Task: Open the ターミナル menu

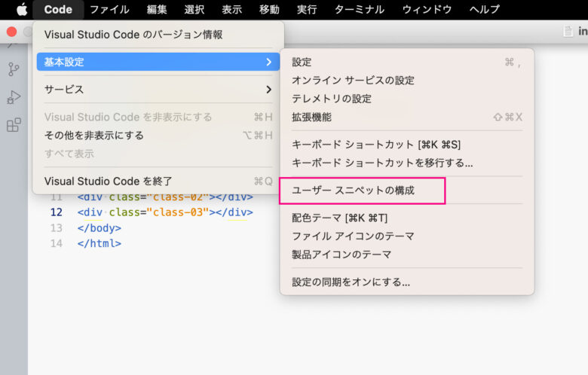Action: click(x=360, y=9)
